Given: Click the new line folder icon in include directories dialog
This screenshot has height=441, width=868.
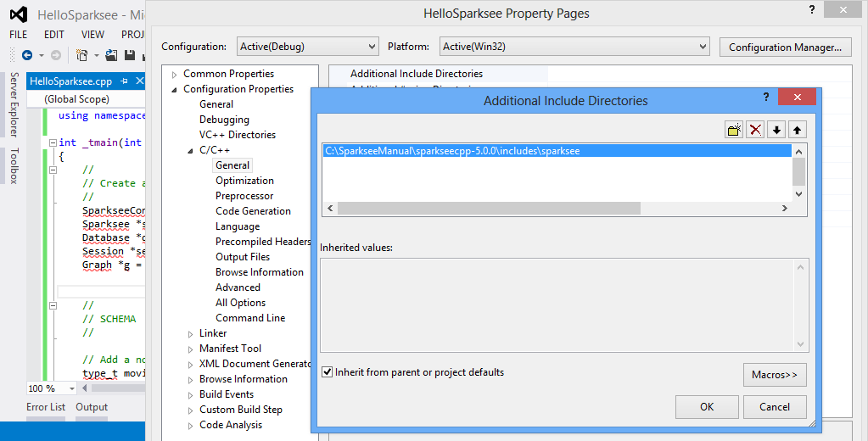Looking at the screenshot, I should pyautogui.click(x=734, y=130).
